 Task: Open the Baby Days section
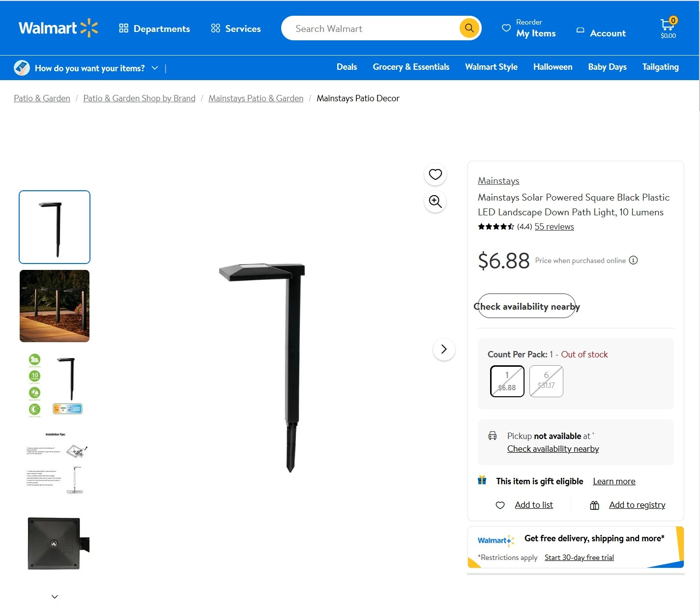click(x=607, y=67)
